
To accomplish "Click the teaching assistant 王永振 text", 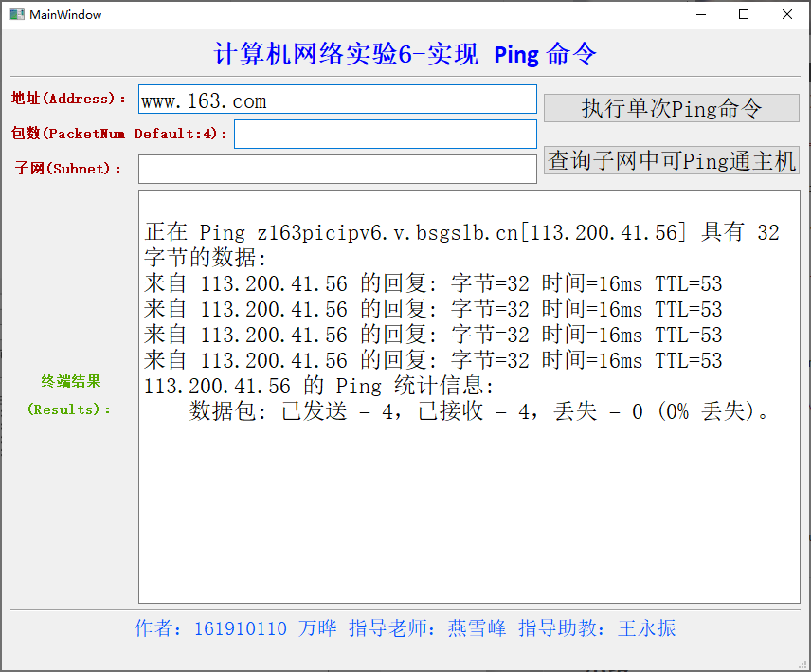I will (x=646, y=628).
